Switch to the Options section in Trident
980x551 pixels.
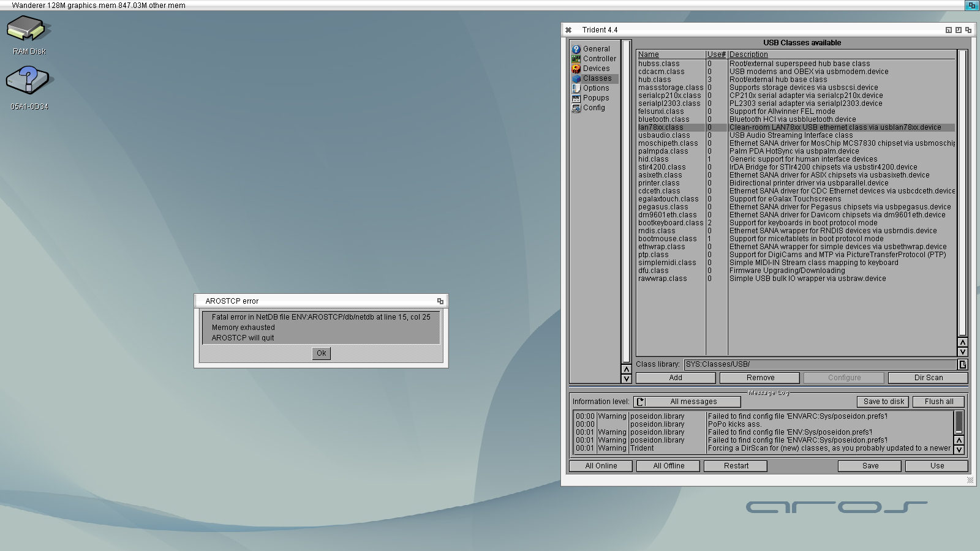click(595, 88)
